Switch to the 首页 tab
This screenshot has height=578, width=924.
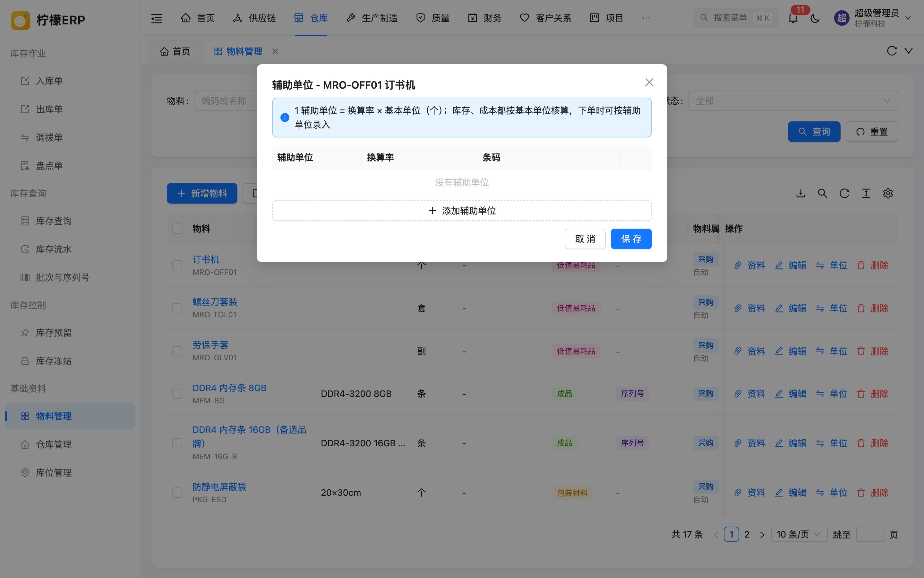(x=175, y=52)
